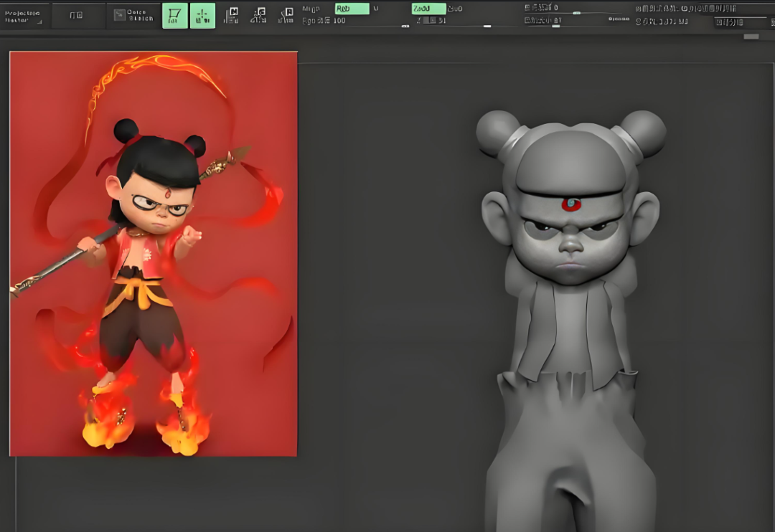Open the Projection Master button
Screen dimensions: 775x532
click(24, 16)
